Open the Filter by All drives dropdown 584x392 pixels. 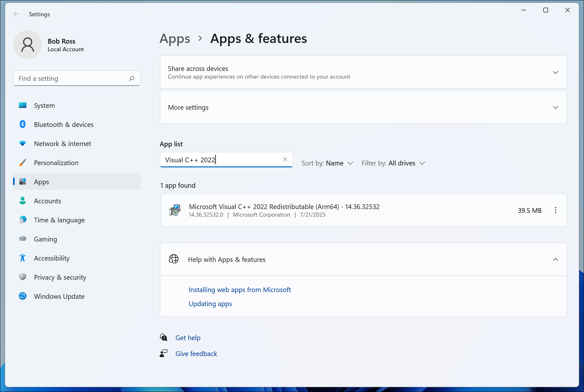click(x=393, y=163)
